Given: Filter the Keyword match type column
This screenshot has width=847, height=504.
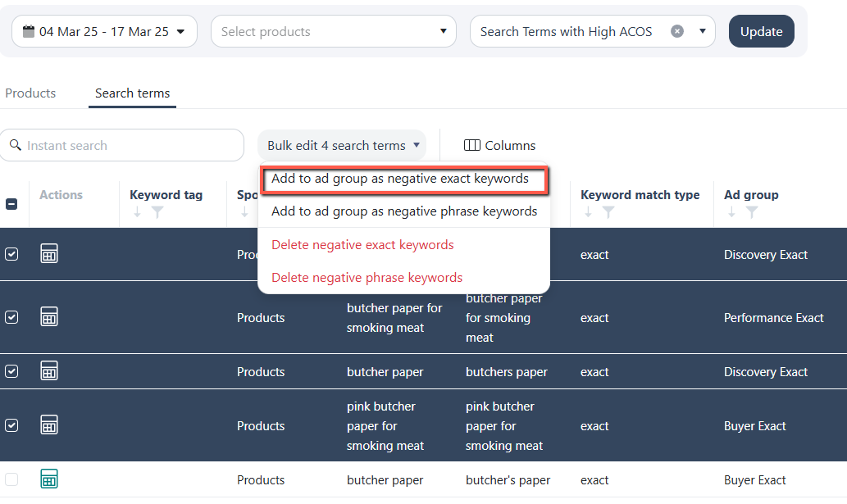Looking at the screenshot, I should click(608, 212).
